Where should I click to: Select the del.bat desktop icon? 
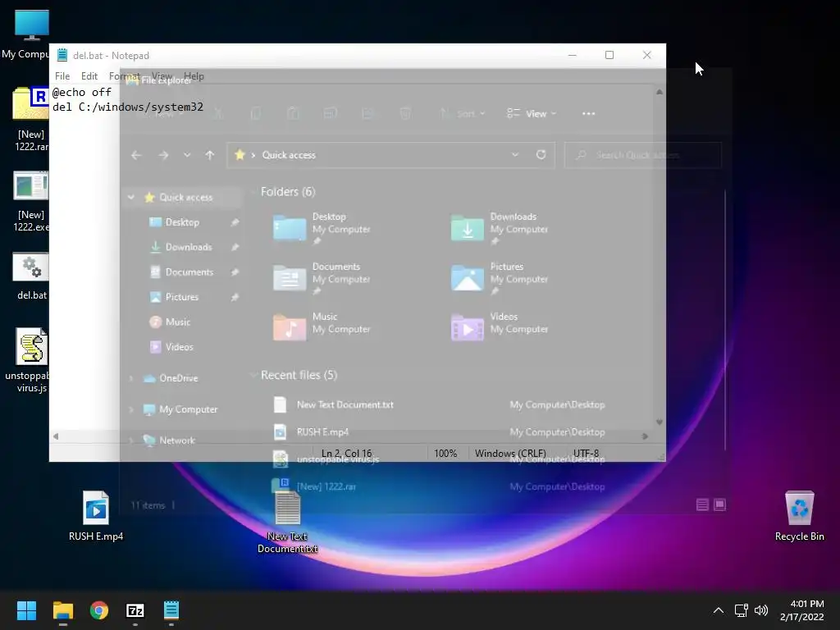pos(31,276)
